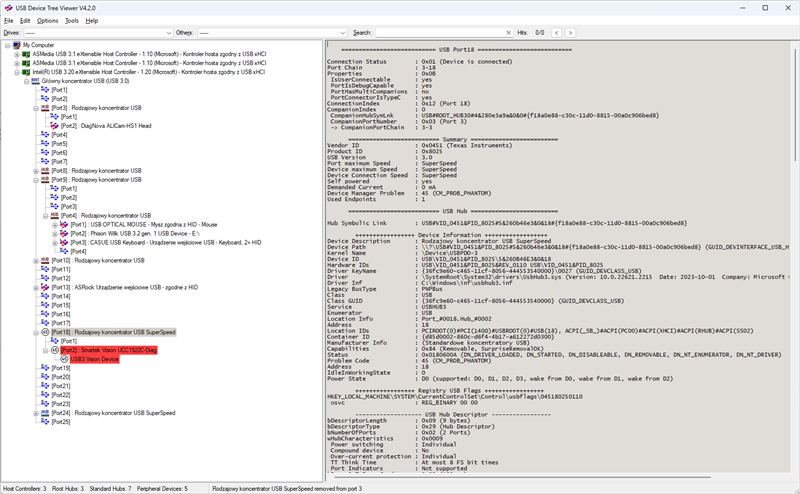Select the Phison Wilk USB 3.2 device icon

coord(64,234)
